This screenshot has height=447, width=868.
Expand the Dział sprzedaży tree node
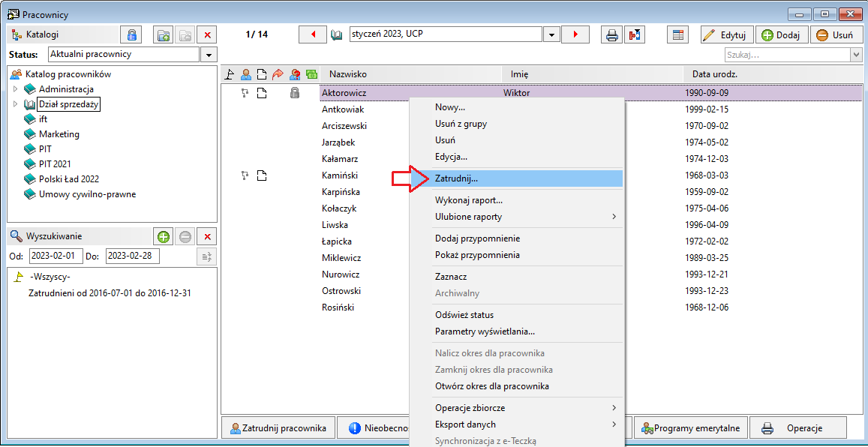tap(16, 104)
